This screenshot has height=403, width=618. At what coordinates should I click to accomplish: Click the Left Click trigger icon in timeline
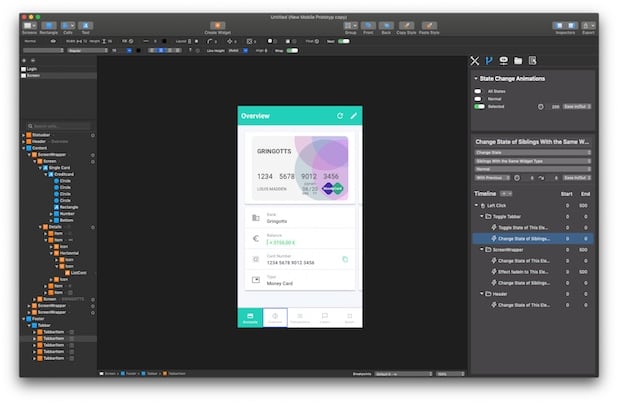tap(483, 206)
